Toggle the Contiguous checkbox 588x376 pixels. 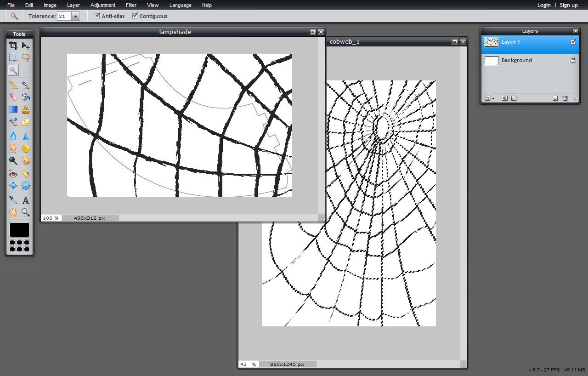pyautogui.click(x=135, y=16)
